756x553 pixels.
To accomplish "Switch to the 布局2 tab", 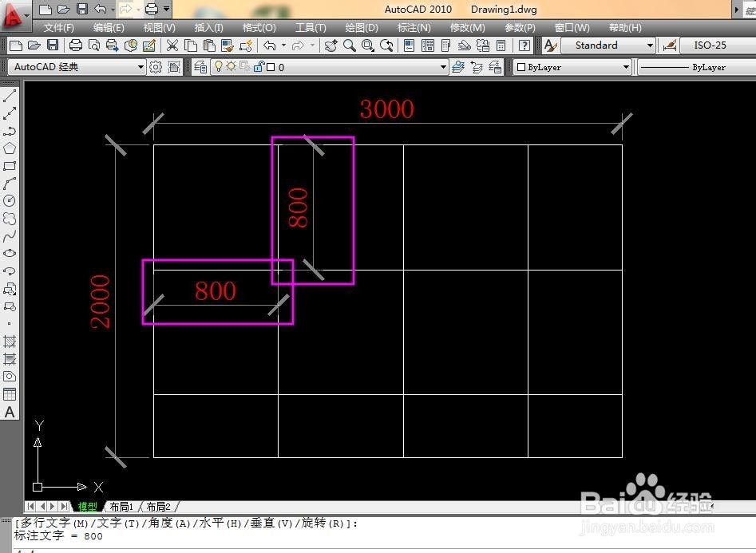I will [x=158, y=506].
